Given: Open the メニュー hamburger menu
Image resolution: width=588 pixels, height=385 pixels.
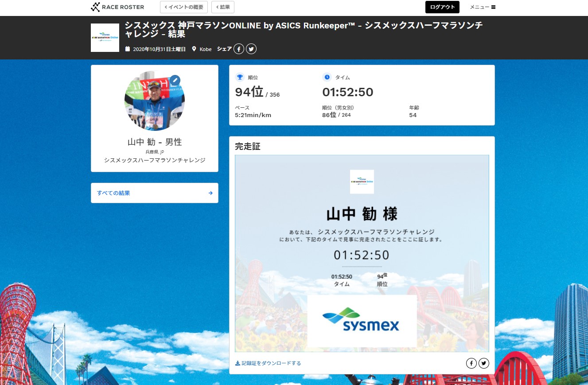Looking at the screenshot, I should click(483, 7).
